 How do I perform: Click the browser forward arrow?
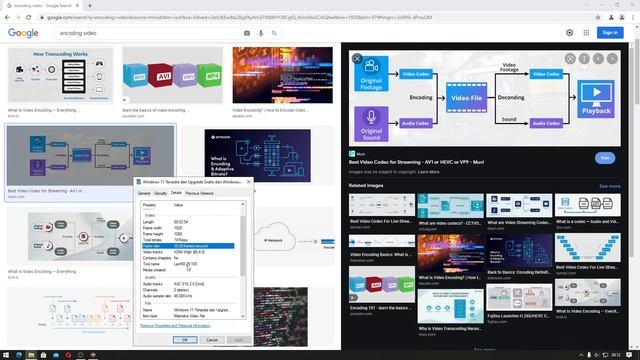(18, 18)
